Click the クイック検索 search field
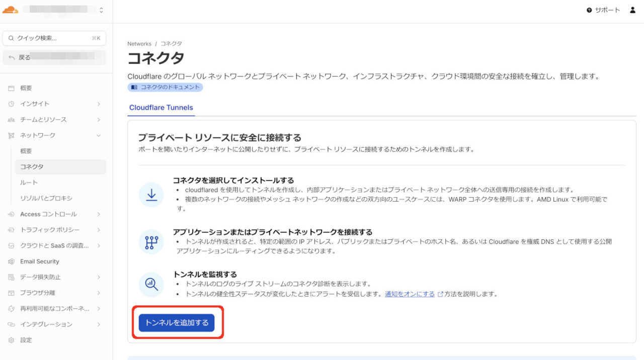This screenshot has width=644, height=360. pos(54,38)
